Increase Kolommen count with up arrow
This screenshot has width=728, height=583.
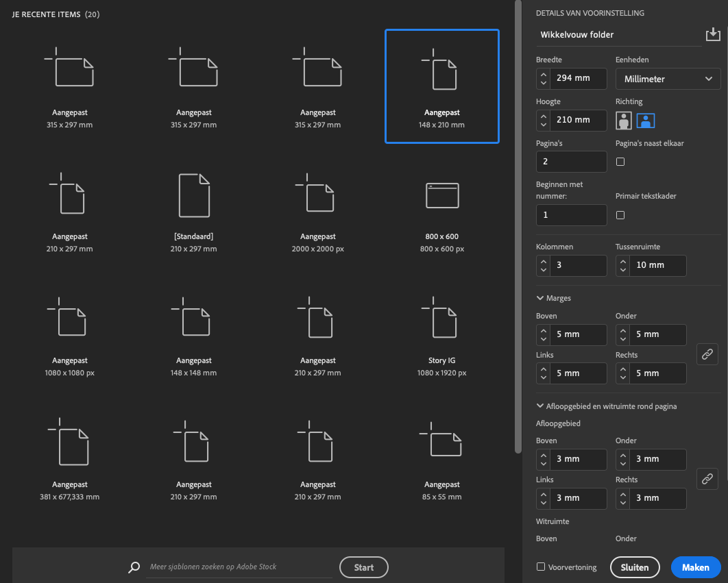click(x=543, y=261)
